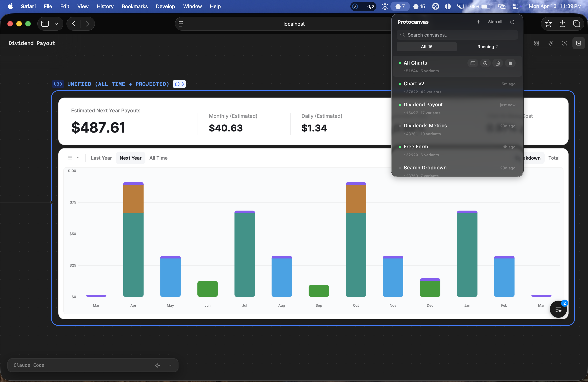Open the grid overview of variants
This screenshot has height=382, width=588.
click(536, 43)
